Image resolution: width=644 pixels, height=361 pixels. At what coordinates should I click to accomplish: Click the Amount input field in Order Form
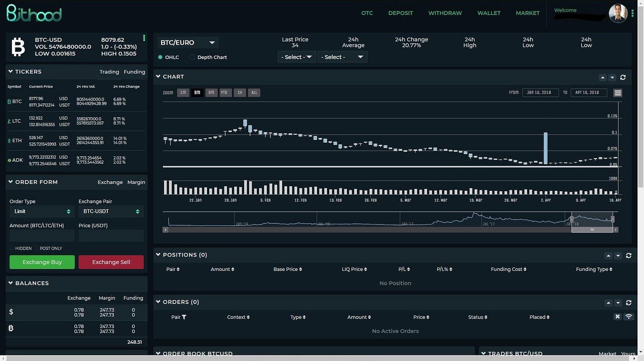click(42, 235)
